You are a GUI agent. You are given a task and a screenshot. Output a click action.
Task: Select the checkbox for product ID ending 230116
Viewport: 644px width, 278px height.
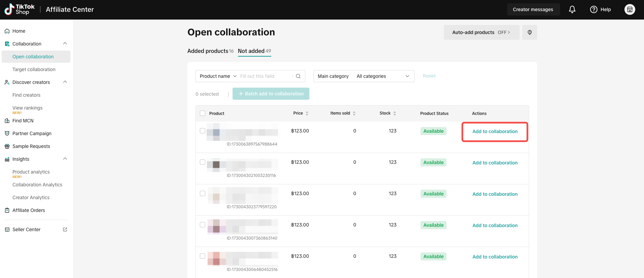coord(203,162)
